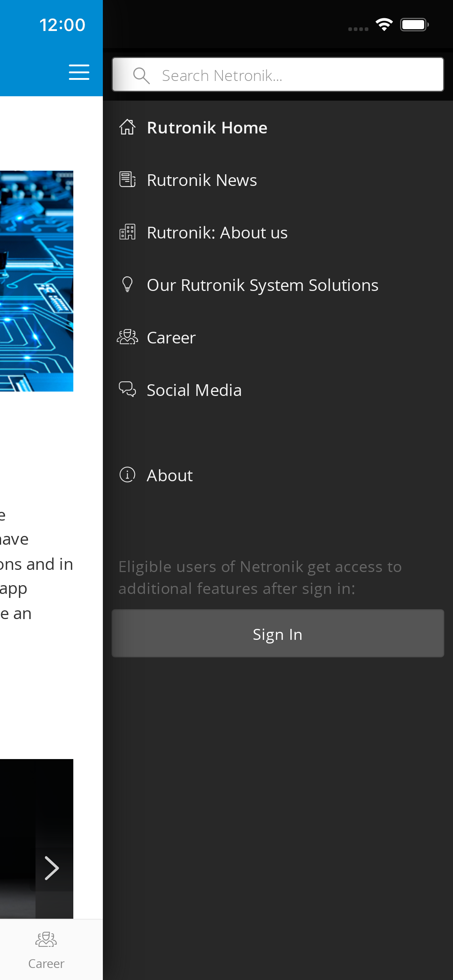Image resolution: width=453 pixels, height=980 pixels.
Task: Tap the battery status icon
Action: 414,25
